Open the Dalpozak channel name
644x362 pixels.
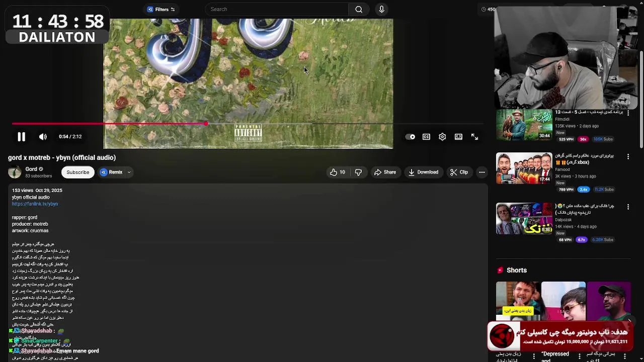(563, 220)
